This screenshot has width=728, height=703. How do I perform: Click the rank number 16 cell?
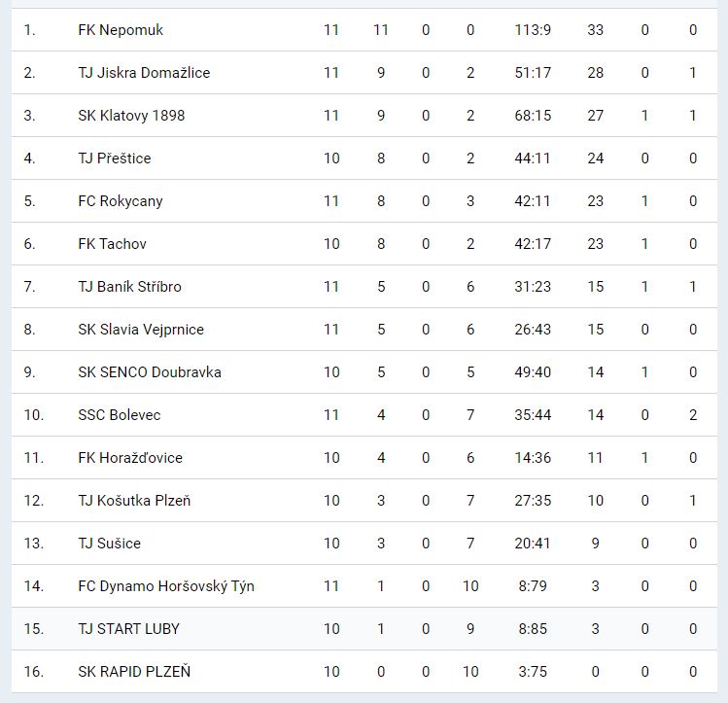pos(34,672)
